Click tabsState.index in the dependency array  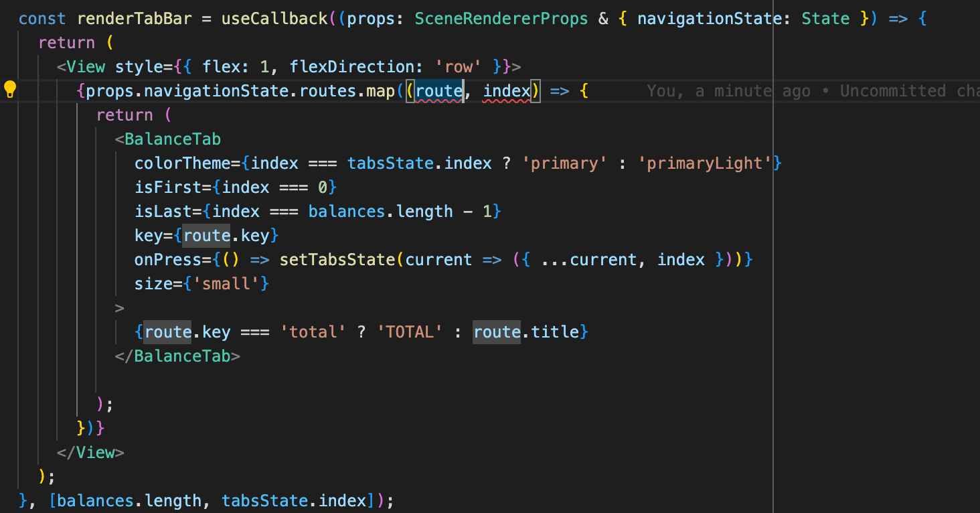point(301,500)
